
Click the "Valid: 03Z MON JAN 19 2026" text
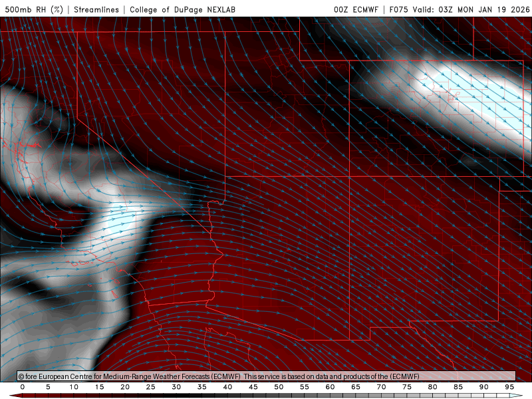[x=471, y=9]
